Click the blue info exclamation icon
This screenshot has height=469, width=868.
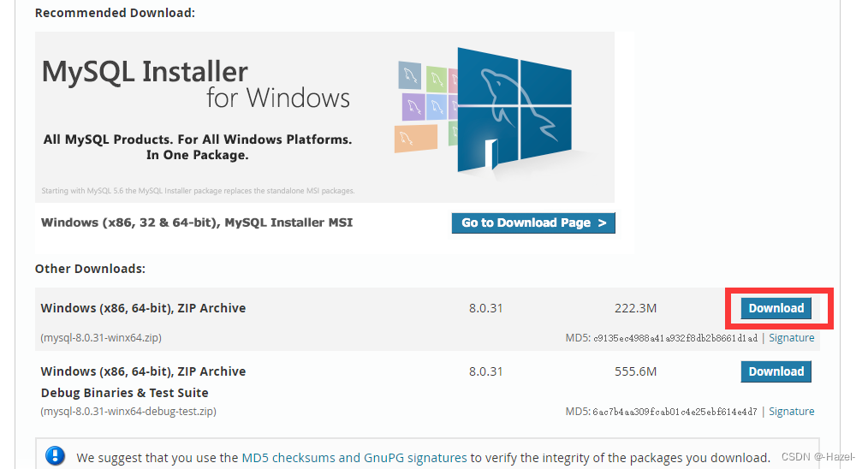[55, 456]
